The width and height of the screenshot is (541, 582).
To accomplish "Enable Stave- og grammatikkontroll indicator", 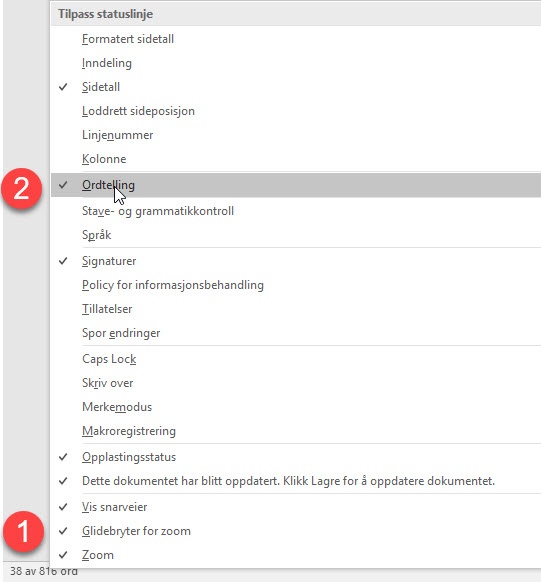I will tap(296, 211).
